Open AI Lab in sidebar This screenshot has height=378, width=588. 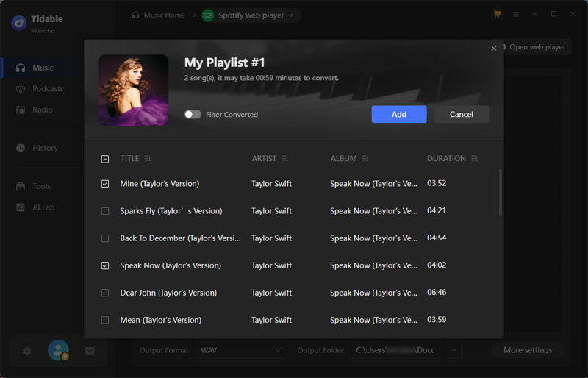point(42,207)
